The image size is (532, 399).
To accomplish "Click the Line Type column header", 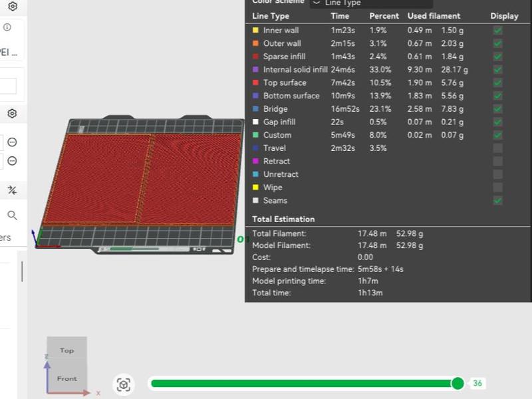I will point(271,16).
